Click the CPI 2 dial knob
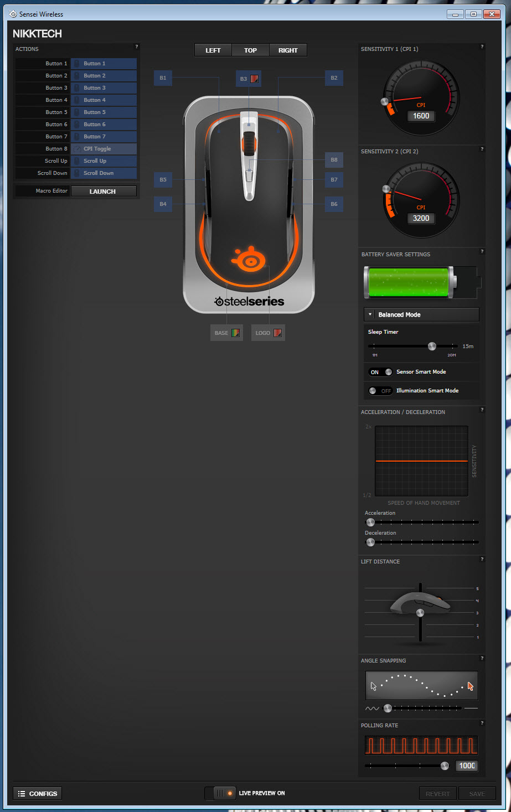Image resolution: width=511 pixels, height=812 pixels. [x=386, y=189]
